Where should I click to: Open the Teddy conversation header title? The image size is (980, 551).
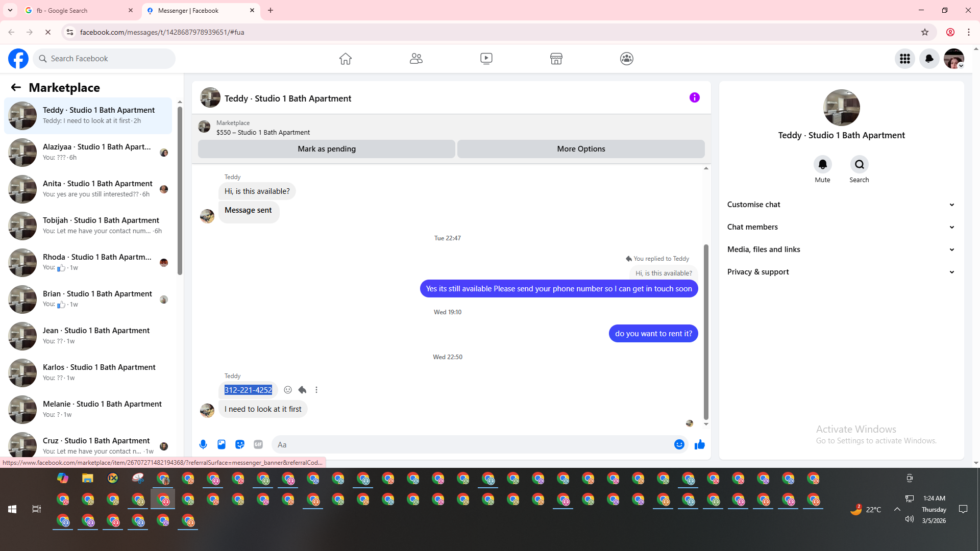click(x=288, y=98)
